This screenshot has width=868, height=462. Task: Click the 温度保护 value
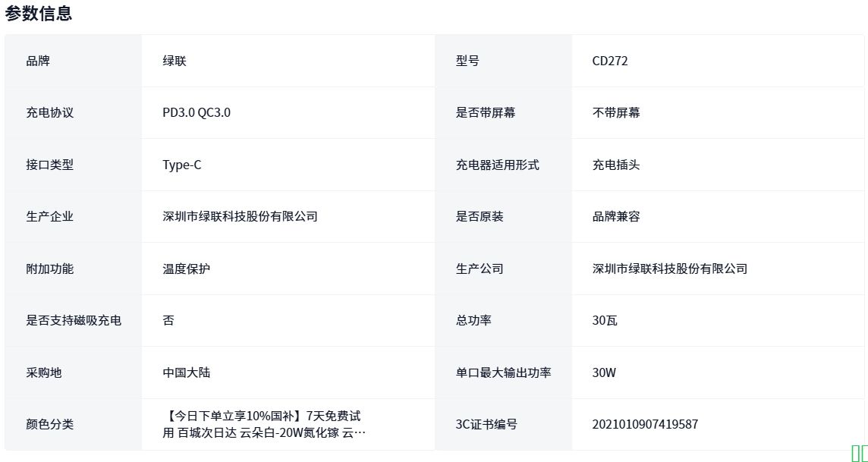point(187,269)
